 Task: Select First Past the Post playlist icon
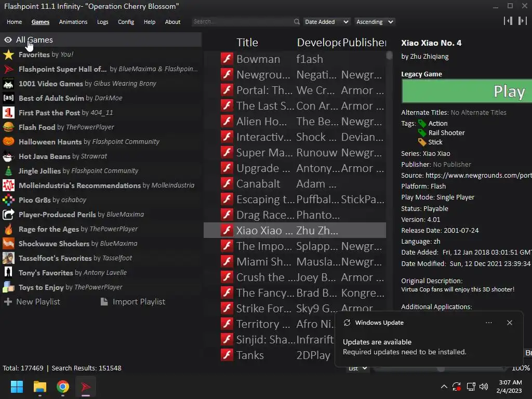pos(8,113)
